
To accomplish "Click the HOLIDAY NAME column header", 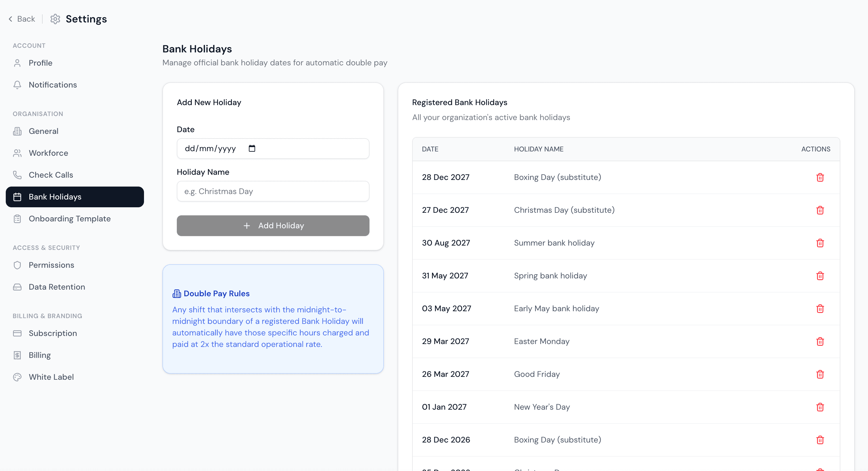I will [539, 149].
